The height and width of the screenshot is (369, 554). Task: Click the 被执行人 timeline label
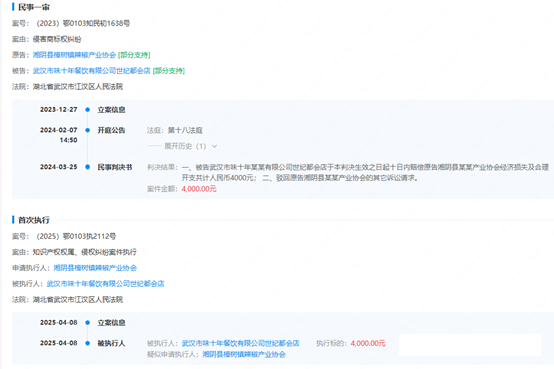coord(111,343)
